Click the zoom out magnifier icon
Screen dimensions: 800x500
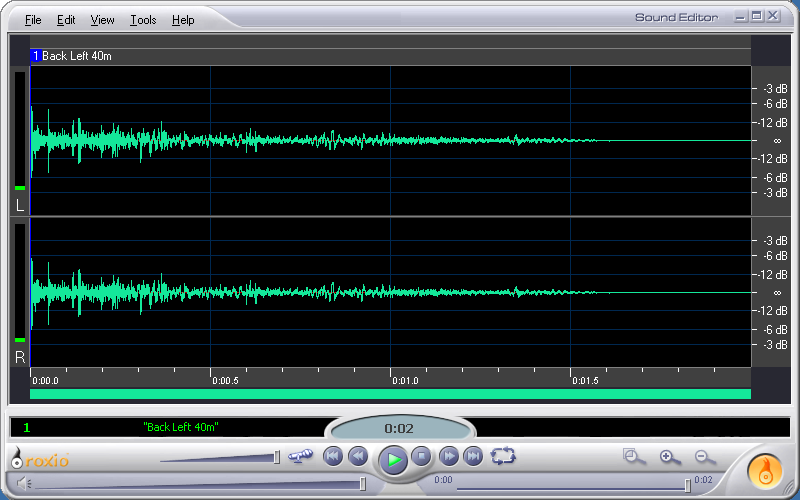pyautogui.click(x=704, y=457)
